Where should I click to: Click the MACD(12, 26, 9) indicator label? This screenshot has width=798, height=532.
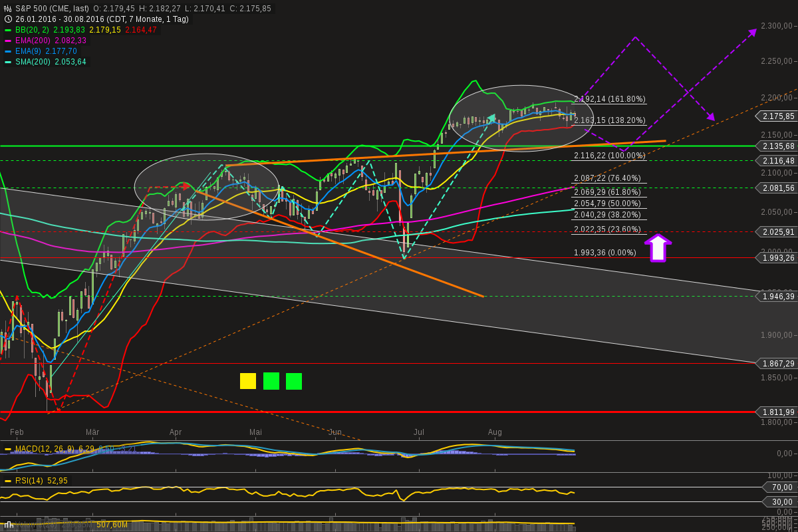click(45, 449)
